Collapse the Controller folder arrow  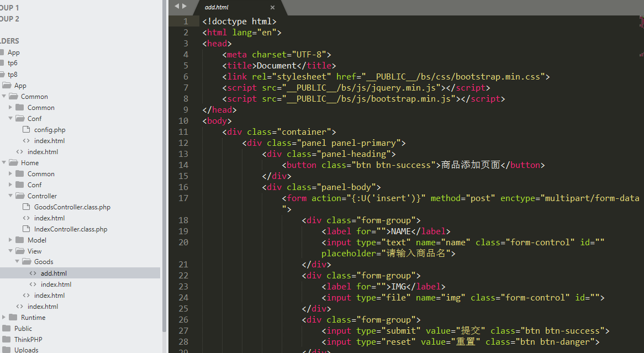10,196
